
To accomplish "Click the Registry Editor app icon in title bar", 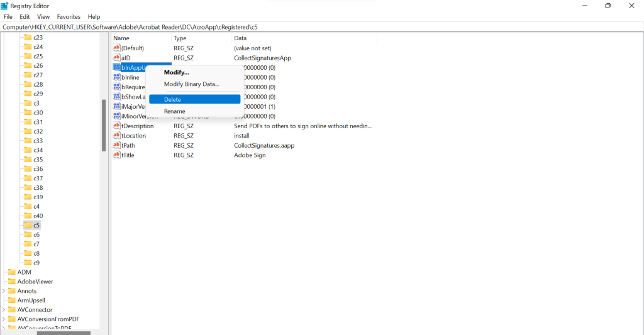I will coord(4,6).
